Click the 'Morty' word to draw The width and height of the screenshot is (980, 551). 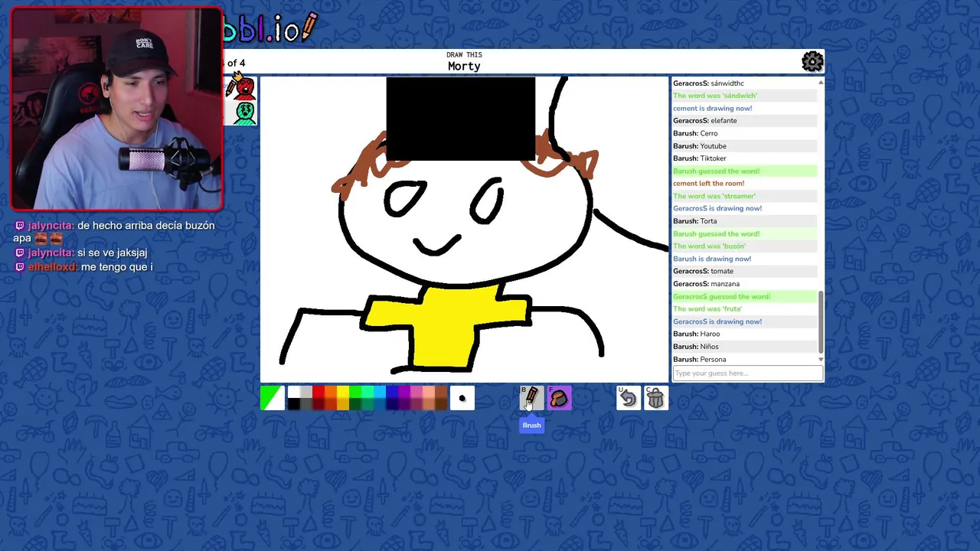click(464, 67)
